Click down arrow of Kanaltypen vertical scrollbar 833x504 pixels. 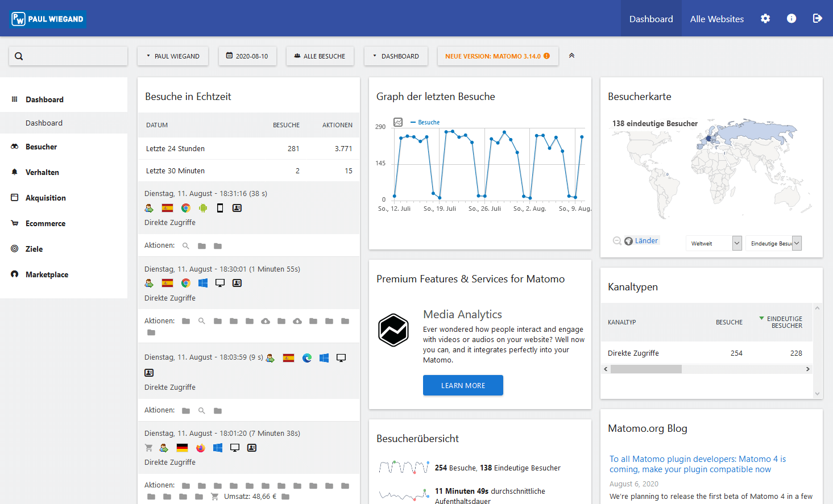tap(818, 393)
